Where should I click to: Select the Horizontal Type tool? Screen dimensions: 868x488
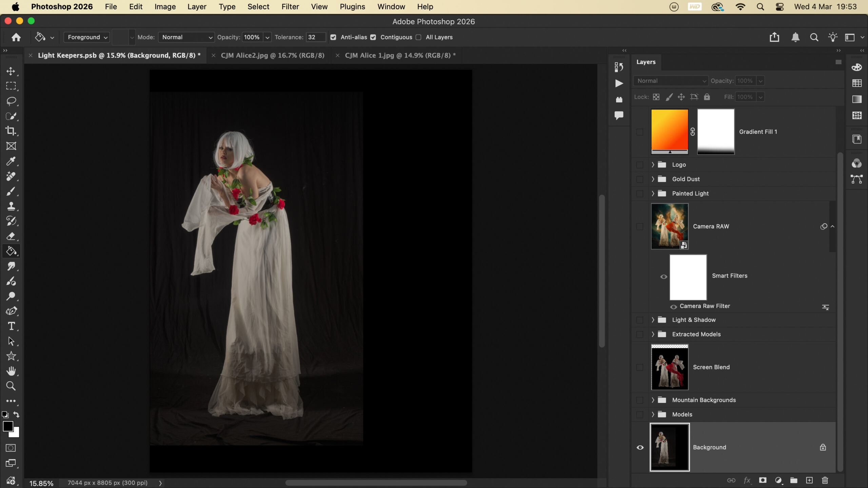tap(11, 326)
